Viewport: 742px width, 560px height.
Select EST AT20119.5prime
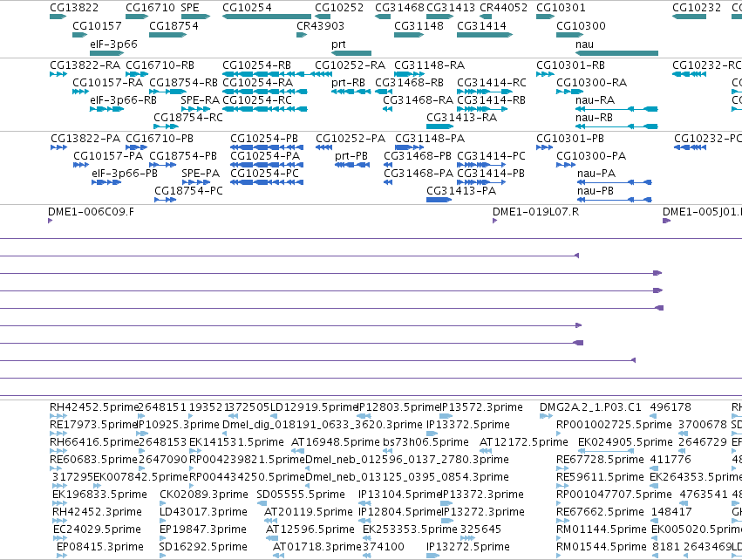[271, 521]
